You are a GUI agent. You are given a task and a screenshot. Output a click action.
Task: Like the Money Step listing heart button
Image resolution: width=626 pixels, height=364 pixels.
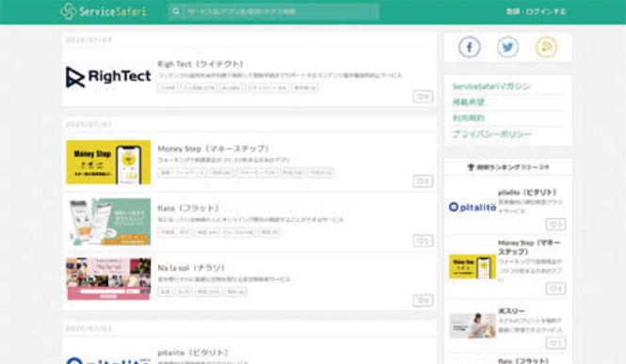423,182
